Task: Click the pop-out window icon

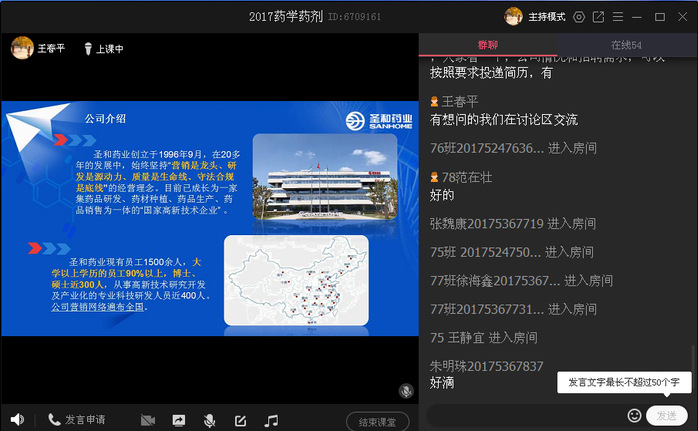Action: tap(598, 17)
